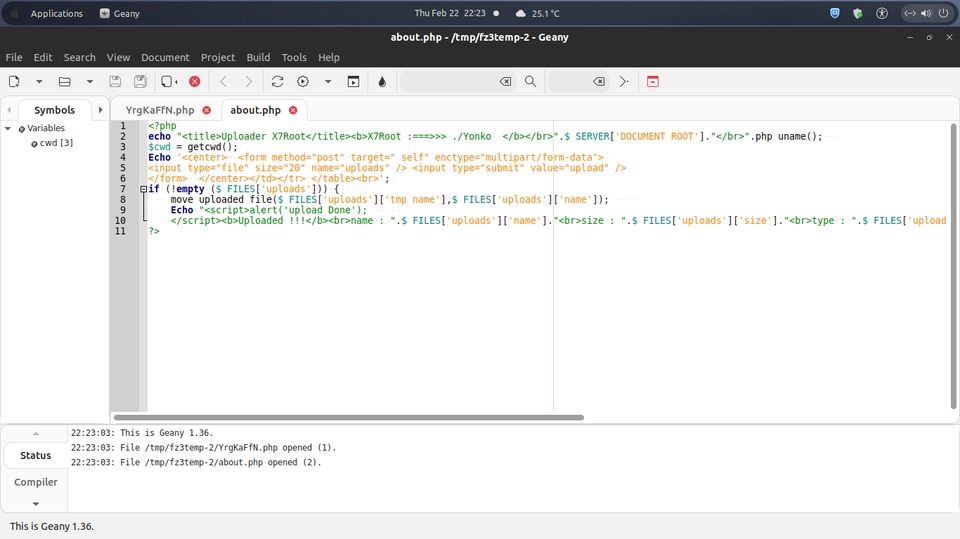Open the View menu

click(x=118, y=57)
